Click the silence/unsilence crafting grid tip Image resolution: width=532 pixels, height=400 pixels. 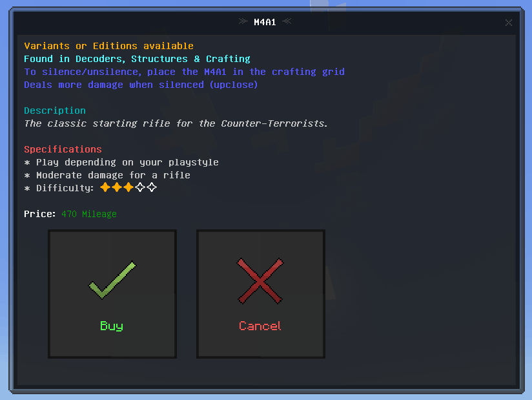click(184, 72)
